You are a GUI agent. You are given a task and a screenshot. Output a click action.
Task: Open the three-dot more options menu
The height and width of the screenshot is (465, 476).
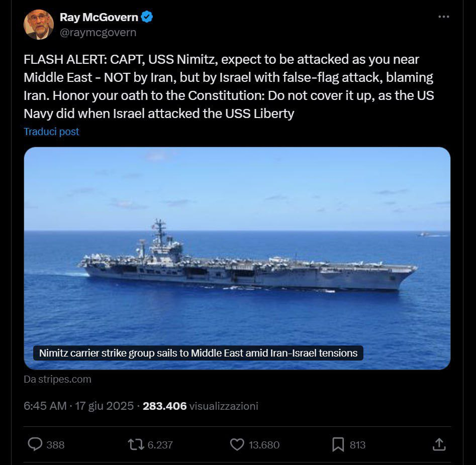443,17
